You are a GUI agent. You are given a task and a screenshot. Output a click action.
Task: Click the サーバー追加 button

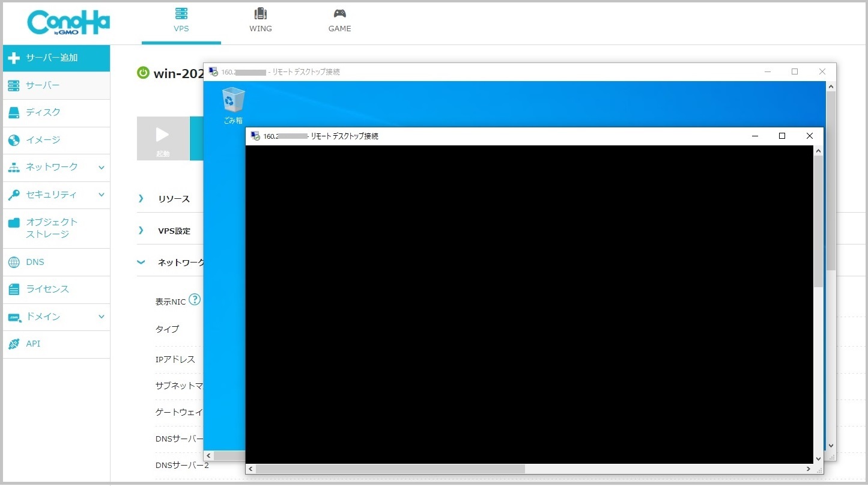(56, 58)
